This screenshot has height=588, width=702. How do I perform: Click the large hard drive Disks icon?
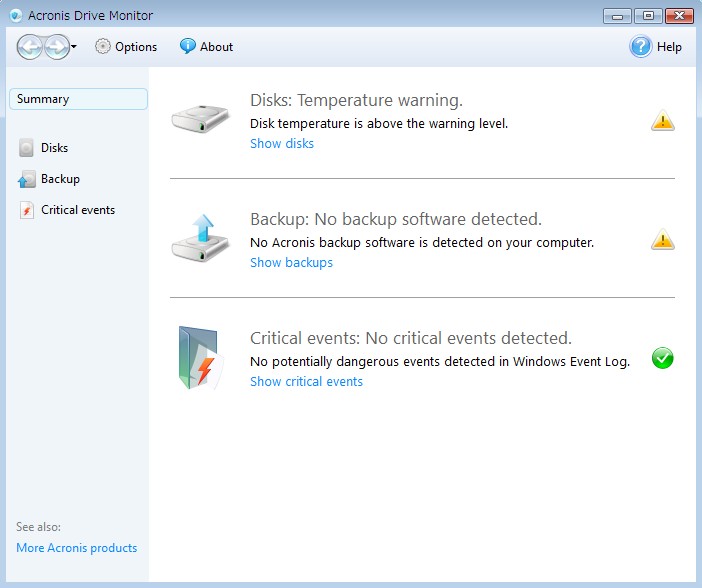[200, 119]
